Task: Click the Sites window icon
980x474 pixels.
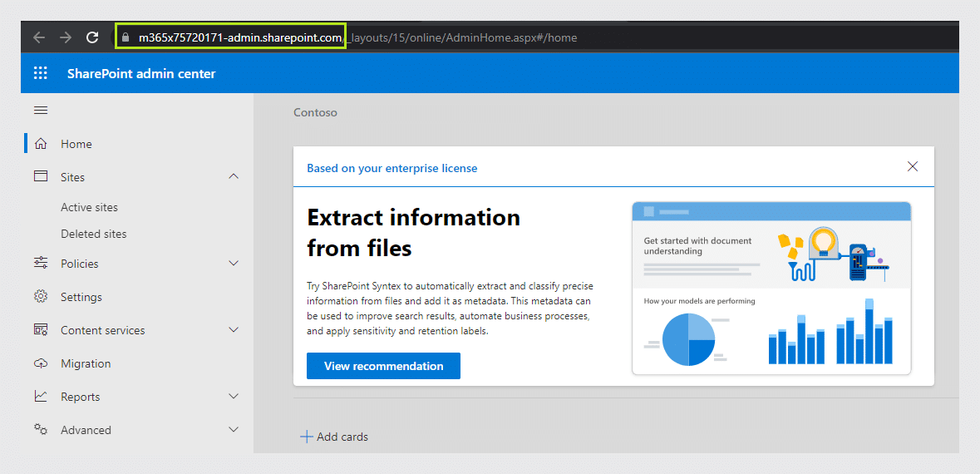Action: tap(41, 176)
